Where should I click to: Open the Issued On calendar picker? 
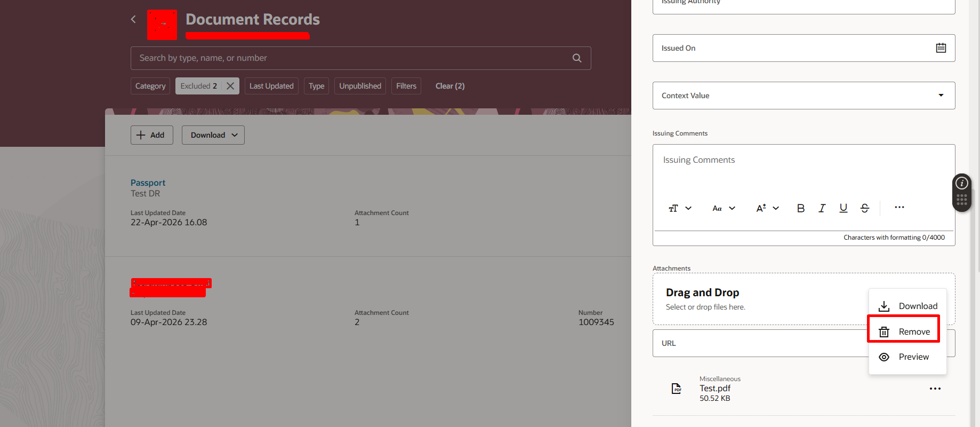pyautogui.click(x=941, y=48)
